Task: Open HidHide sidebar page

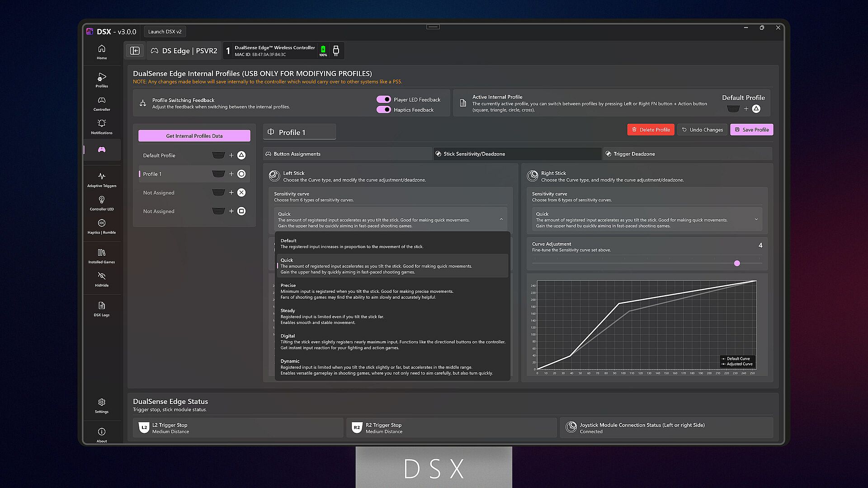Action: click(x=102, y=279)
